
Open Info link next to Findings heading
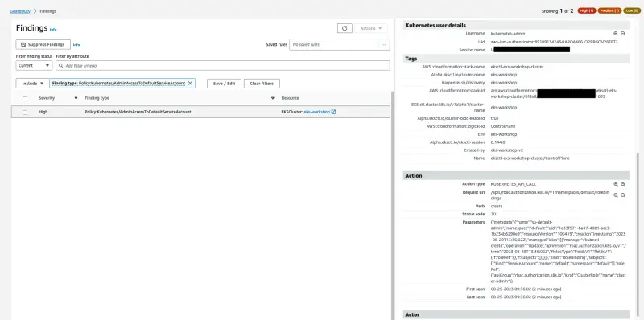(53, 30)
